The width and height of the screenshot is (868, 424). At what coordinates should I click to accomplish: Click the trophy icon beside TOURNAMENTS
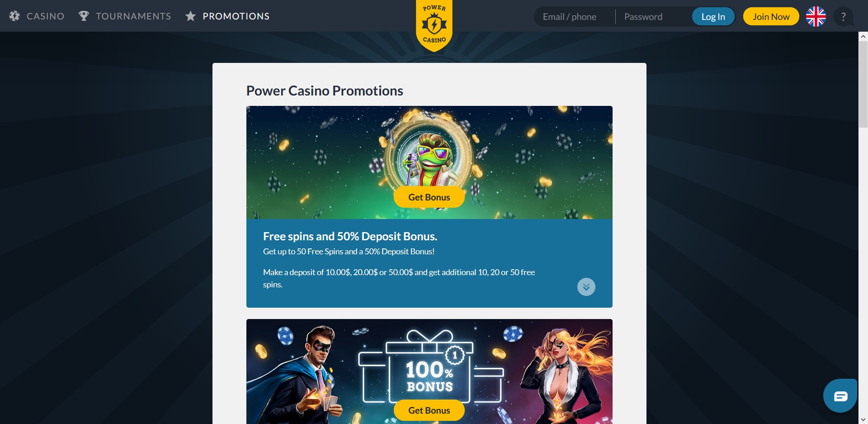[x=84, y=16]
